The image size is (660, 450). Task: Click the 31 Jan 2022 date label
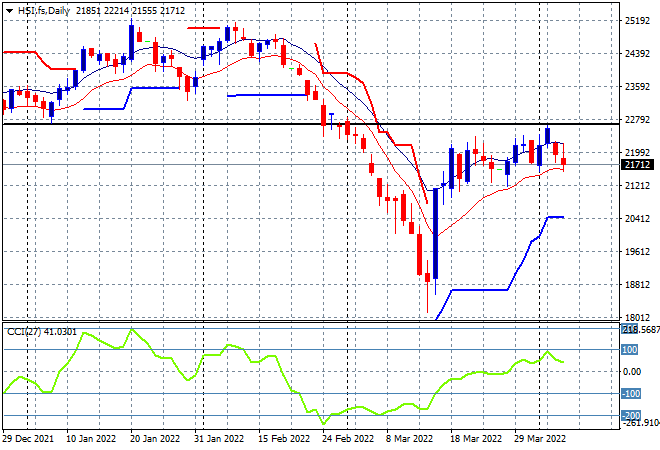click(x=219, y=439)
